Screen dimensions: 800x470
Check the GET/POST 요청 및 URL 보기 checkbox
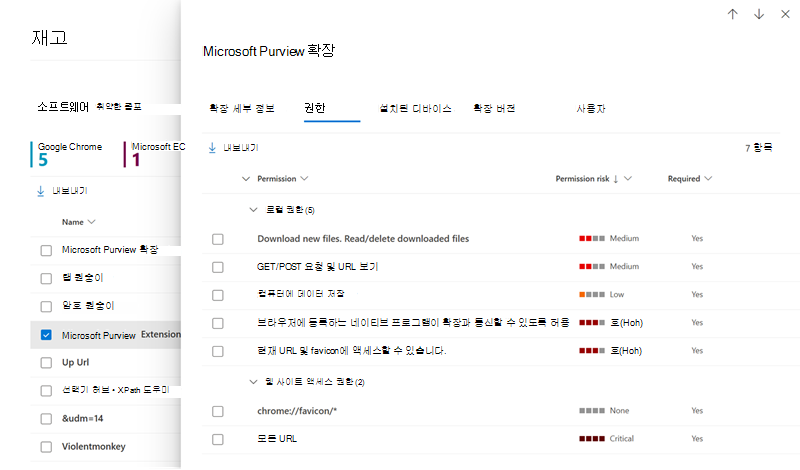pos(218,267)
